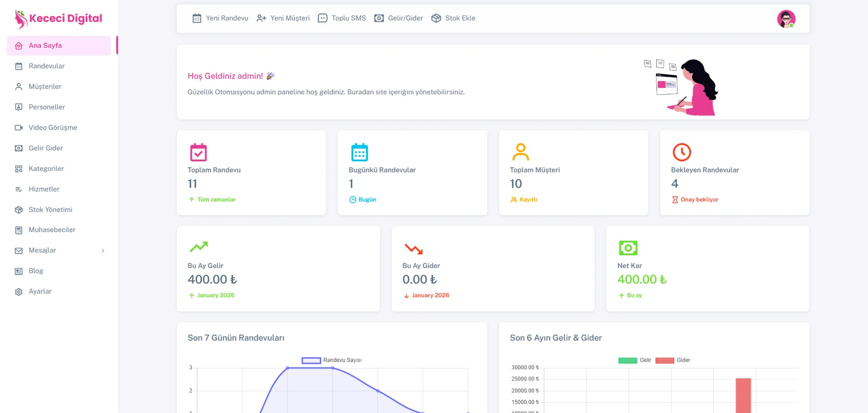This screenshot has height=413, width=868.
Task: Click the Yeni Randevu calendar icon
Action: [197, 18]
